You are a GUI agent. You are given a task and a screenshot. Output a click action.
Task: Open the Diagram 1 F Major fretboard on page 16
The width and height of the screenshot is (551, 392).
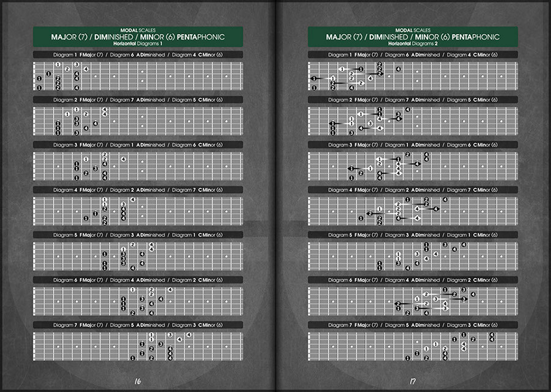coord(138,76)
